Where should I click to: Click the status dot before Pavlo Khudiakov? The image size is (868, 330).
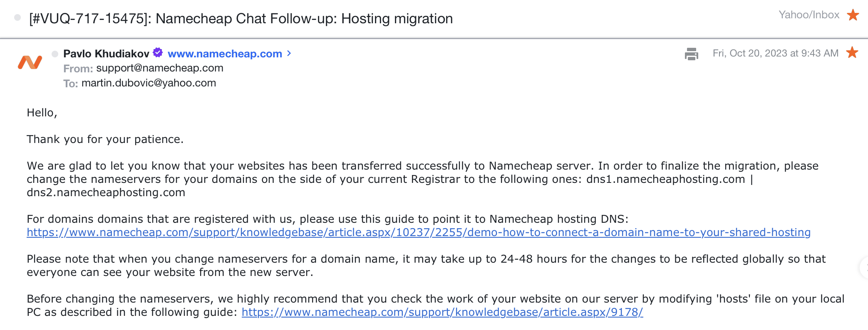(55, 54)
